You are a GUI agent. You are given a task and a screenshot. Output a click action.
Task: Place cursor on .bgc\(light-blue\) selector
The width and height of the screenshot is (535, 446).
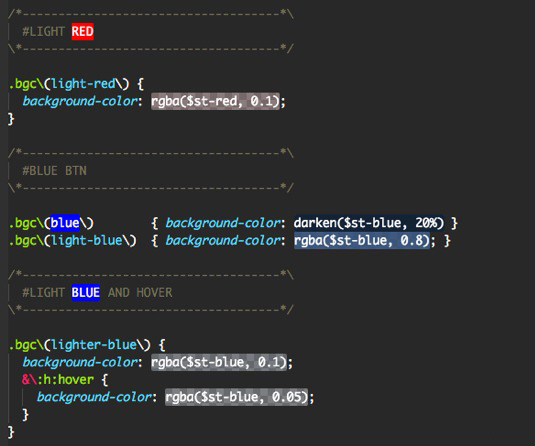[72, 241]
